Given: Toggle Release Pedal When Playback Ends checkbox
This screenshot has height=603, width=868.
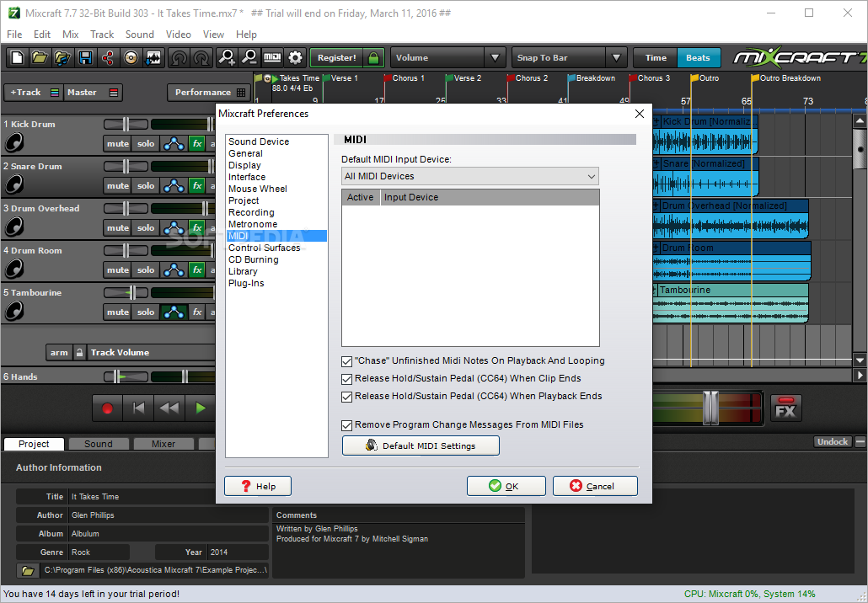Looking at the screenshot, I should pos(346,397).
